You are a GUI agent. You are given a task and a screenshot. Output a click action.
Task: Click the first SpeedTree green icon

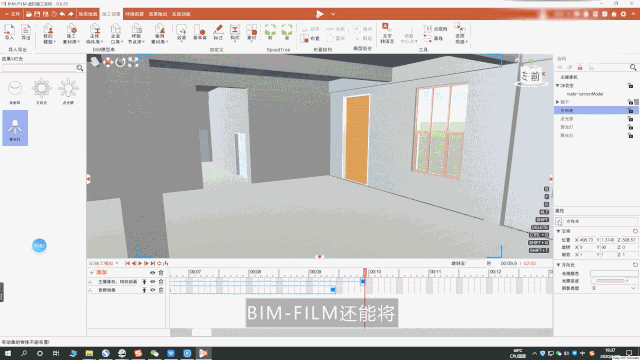click(x=270, y=32)
